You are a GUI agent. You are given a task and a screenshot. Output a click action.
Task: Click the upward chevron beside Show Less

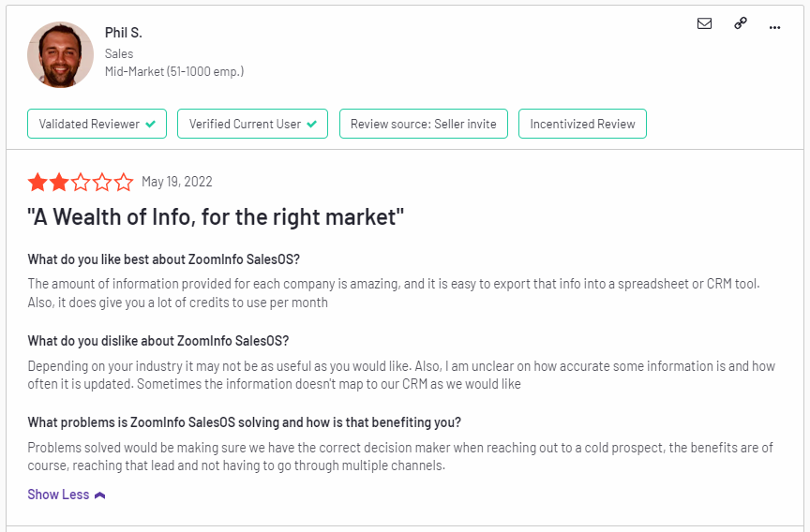point(100,495)
